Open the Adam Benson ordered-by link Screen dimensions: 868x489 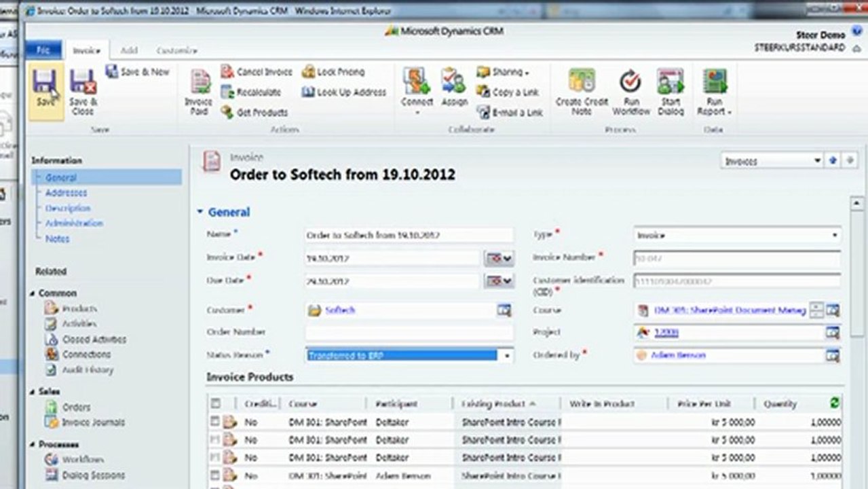(679, 355)
